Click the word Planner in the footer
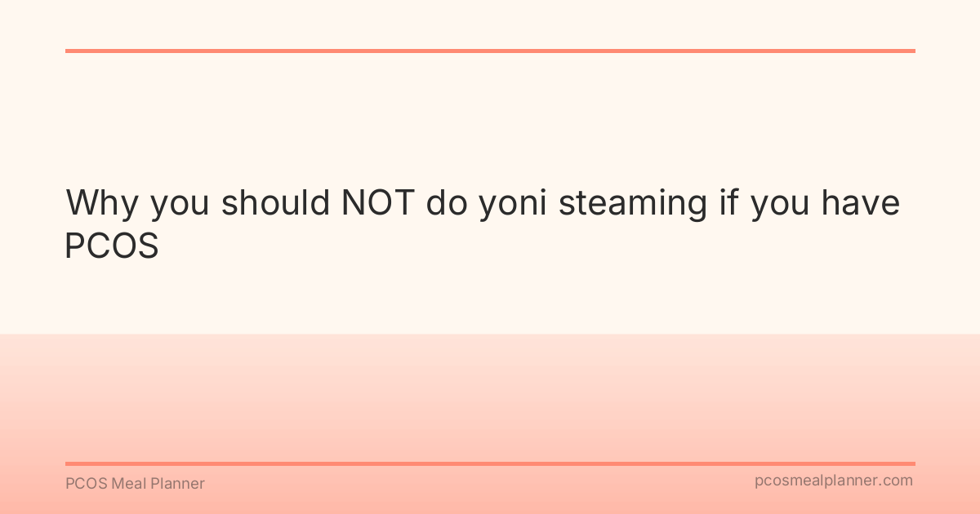The height and width of the screenshot is (514, 980). click(178, 484)
